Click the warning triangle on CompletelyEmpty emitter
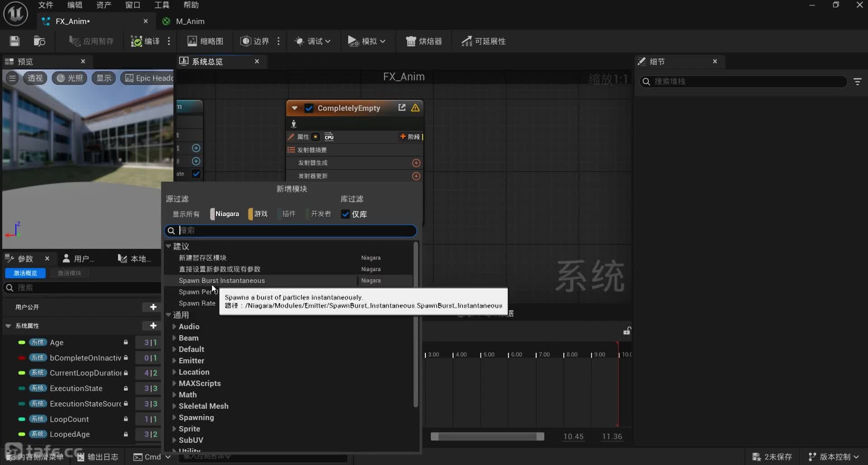Screen dimensions: 868x465 tap(415, 108)
